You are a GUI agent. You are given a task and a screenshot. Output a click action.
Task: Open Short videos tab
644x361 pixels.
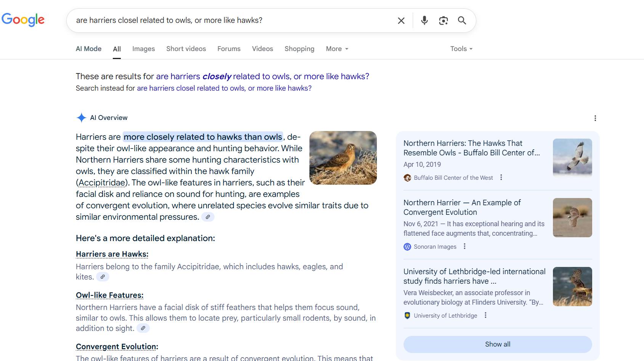(x=186, y=49)
